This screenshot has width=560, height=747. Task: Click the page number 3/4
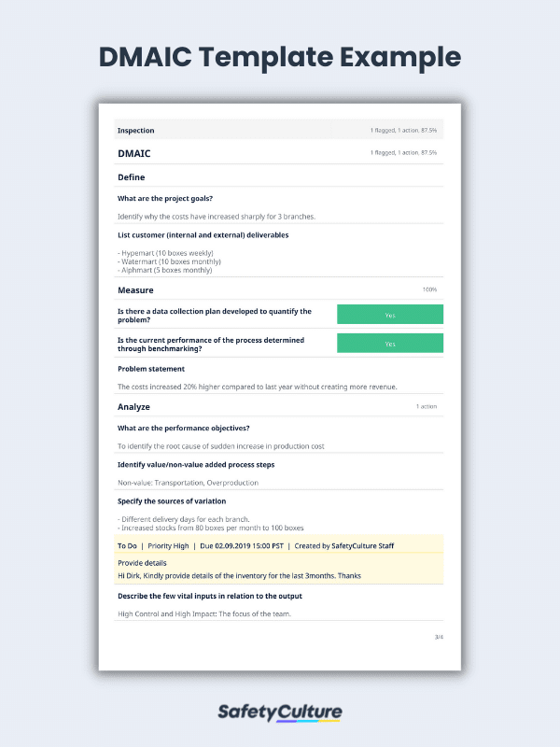[439, 637]
